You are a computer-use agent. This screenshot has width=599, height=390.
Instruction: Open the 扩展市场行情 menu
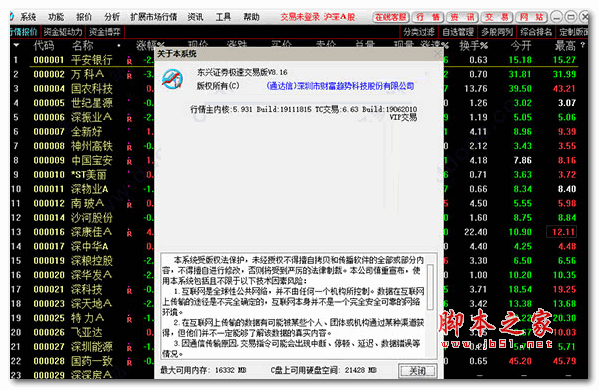[x=154, y=17]
